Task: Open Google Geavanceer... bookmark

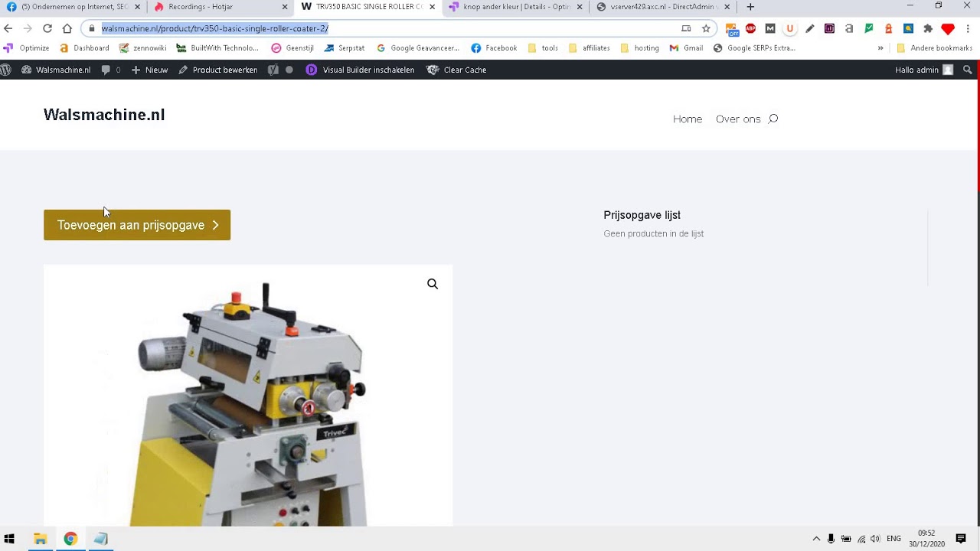Action: tap(418, 47)
